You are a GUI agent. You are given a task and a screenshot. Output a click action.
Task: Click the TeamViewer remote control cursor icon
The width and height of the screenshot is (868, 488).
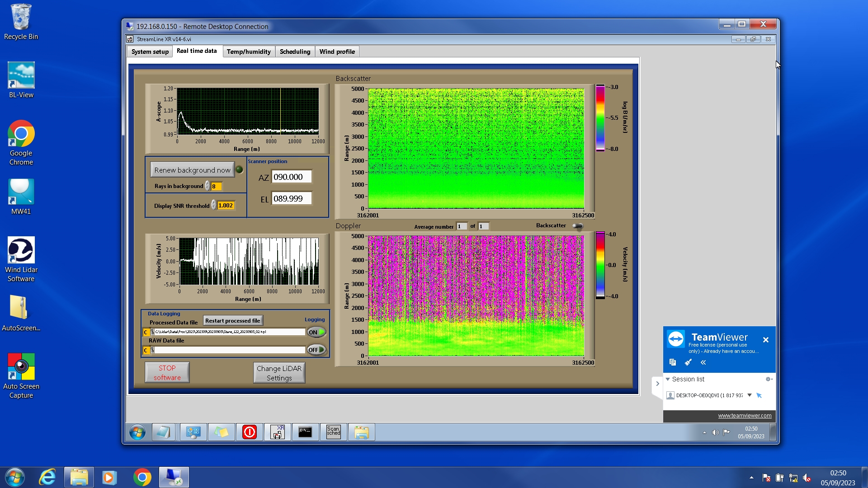(x=759, y=395)
